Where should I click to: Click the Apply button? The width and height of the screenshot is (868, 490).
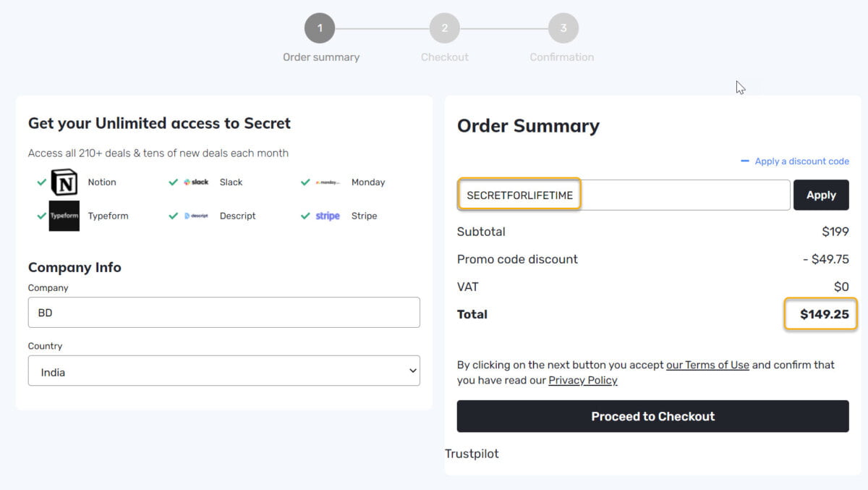click(821, 195)
